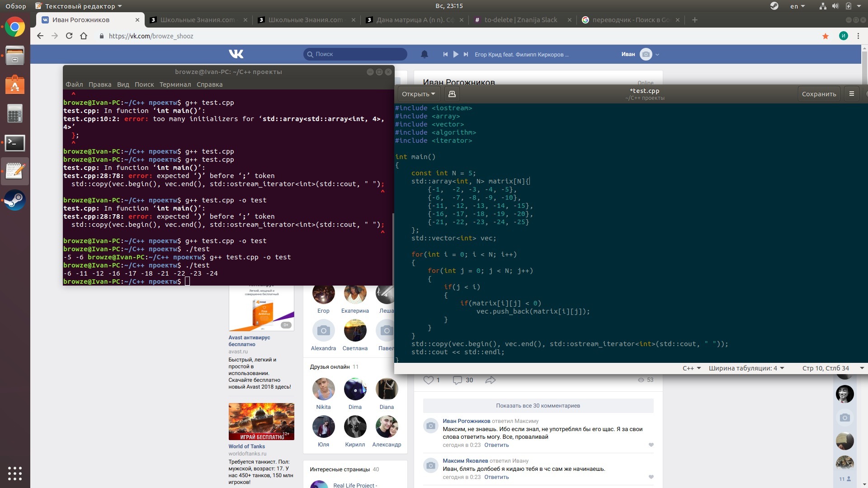868x488 pixels.
Task: Click the Сохранить button
Action: pos(819,94)
